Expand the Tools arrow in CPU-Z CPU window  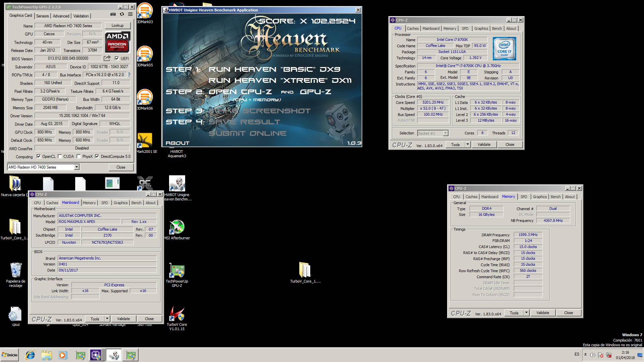pos(468,144)
